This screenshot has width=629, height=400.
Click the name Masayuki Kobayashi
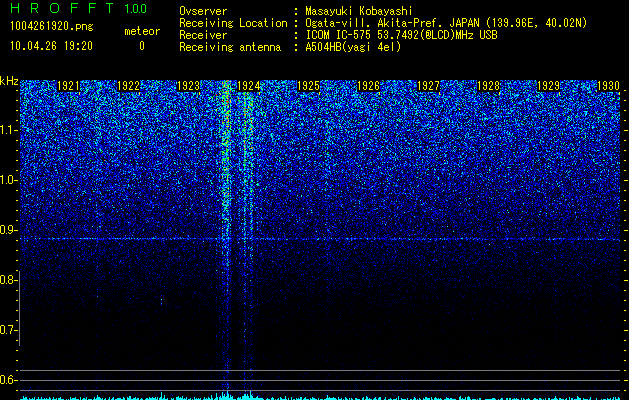359,11
